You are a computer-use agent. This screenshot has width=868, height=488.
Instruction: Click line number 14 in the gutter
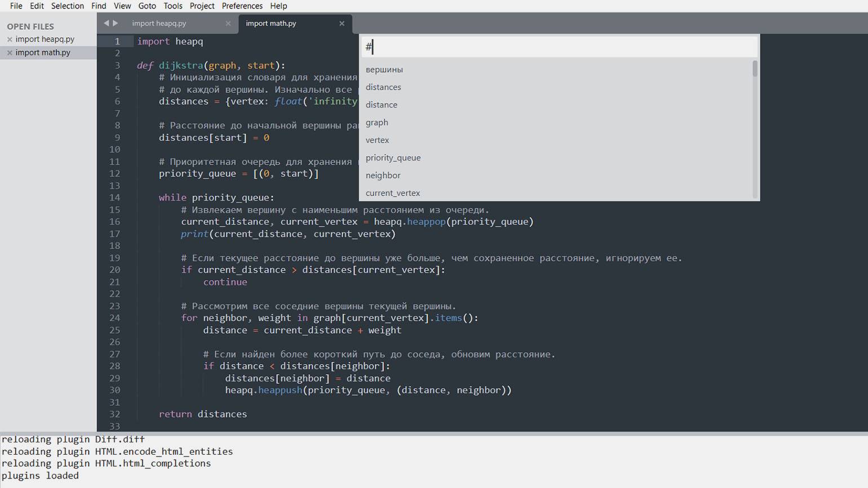coord(114,198)
